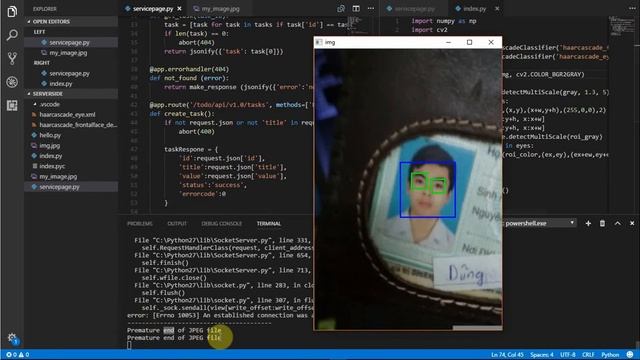
Task: Click the detected face in img window
Action: 427,190
